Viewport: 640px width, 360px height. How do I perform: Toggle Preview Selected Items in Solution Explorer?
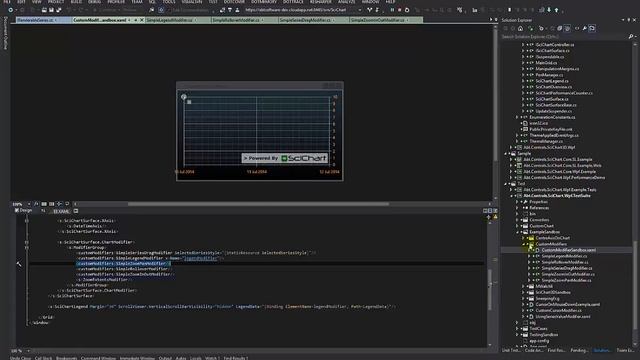tap(592, 28)
